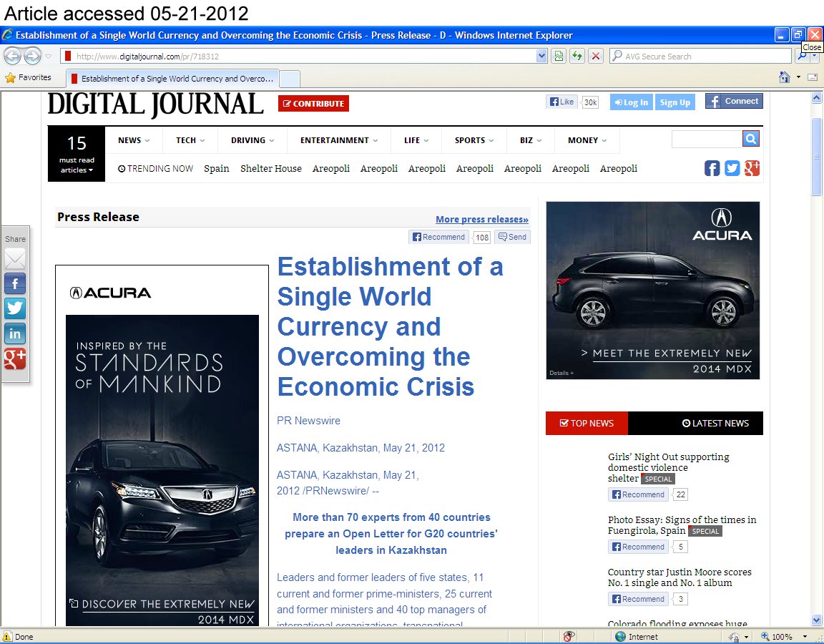Image resolution: width=824 pixels, height=644 pixels.
Task: Open the NEWS menu dropdown
Action: coord(134,140)
